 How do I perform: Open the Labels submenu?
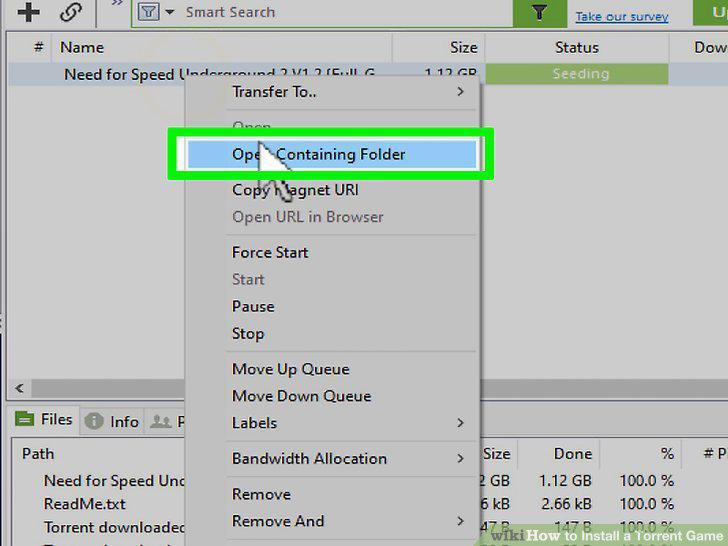[332, 423]
